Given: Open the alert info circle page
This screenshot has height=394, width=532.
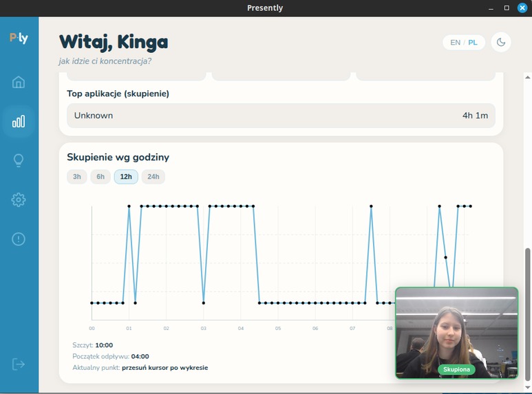Looking at the screenshot, I should tap(19, 239).
